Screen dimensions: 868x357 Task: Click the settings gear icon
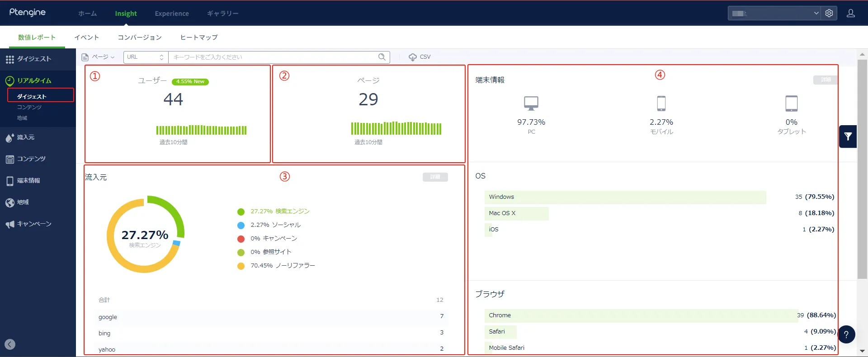pyautogui.click(x=829, y=13)
